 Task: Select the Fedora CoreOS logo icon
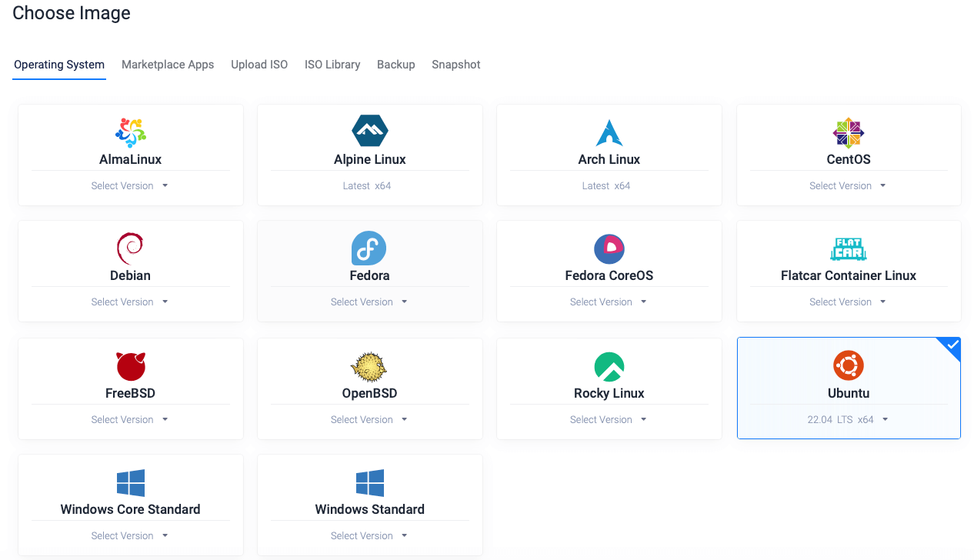point(609,249)
